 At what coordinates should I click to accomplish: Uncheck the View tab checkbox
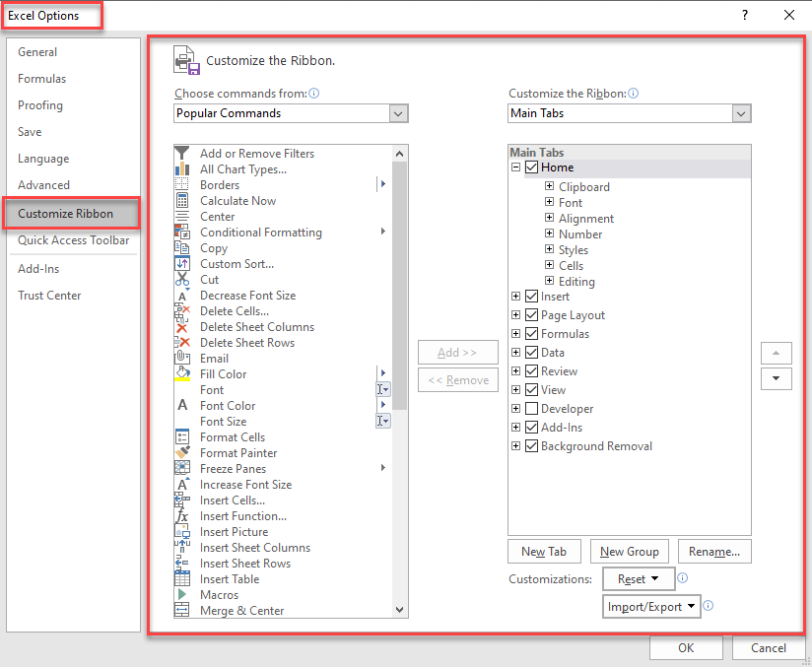[531, 389]
